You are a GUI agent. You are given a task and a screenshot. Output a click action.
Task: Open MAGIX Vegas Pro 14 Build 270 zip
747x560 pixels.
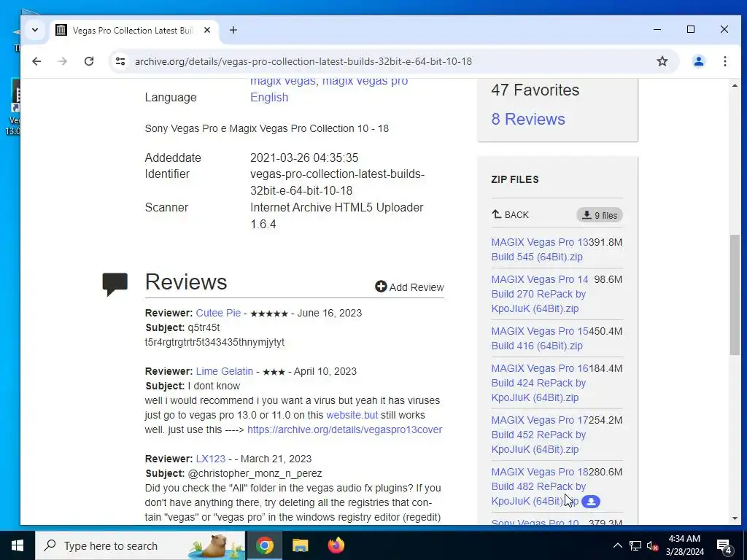(539, 294)
